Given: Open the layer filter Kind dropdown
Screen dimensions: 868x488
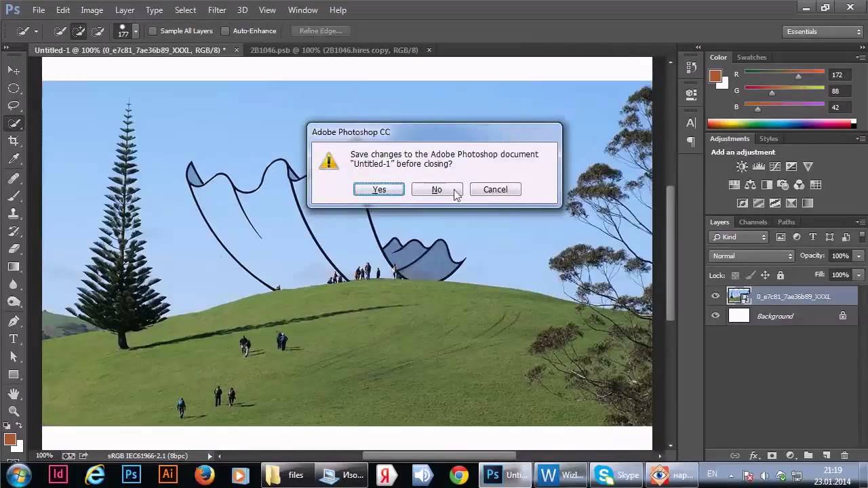Looking at the screenshot, I should click(738, 237).
